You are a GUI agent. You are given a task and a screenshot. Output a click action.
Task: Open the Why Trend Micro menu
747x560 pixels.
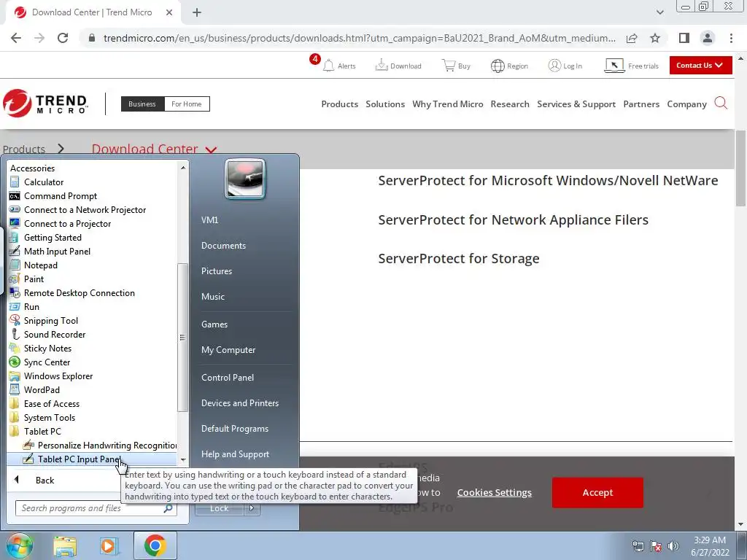point(448,104)
